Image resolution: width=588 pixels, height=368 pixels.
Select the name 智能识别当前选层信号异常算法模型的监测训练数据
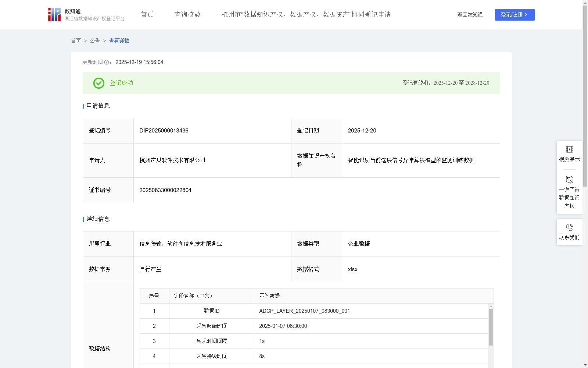coord(411,160)
